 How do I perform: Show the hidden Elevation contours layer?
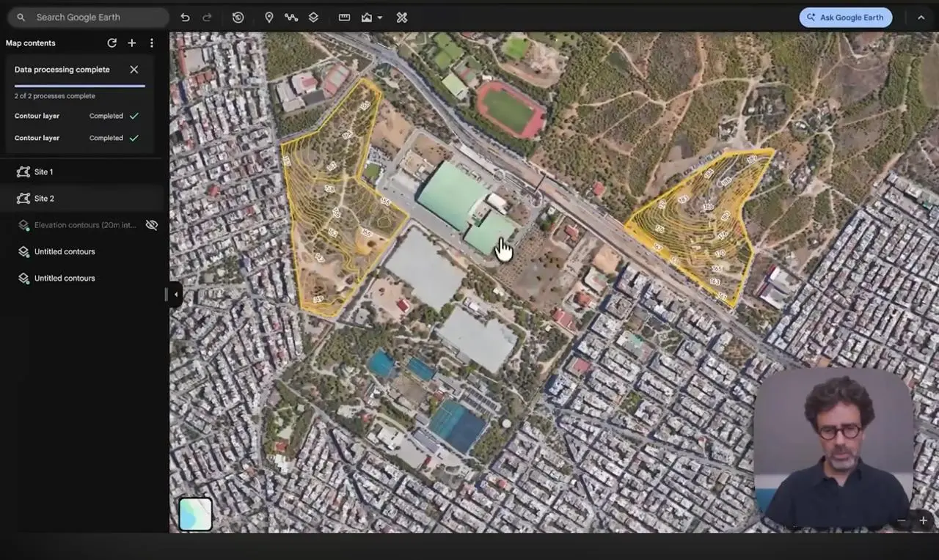coord(152,225)
